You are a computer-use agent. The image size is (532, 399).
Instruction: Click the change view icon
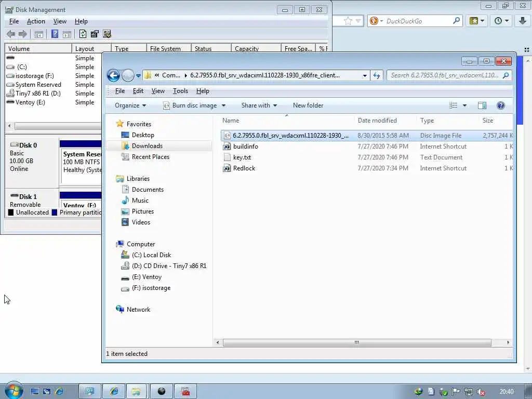(453, 105)
